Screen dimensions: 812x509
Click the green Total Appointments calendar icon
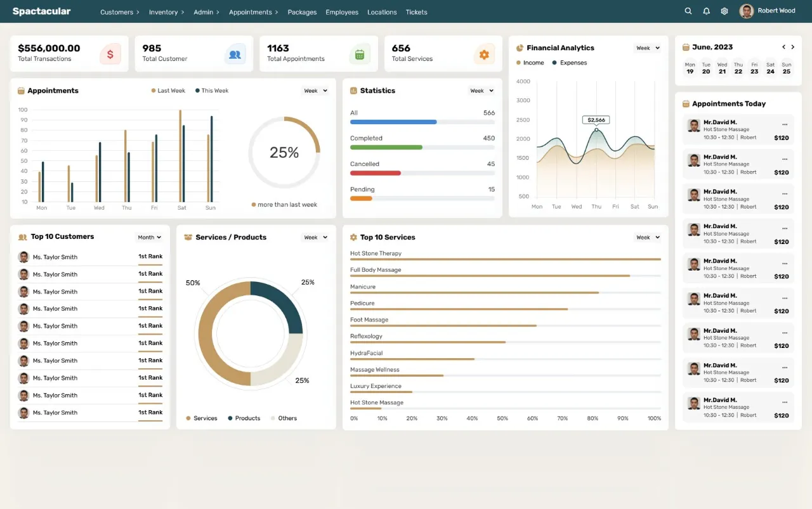click(x=360, y=55)
